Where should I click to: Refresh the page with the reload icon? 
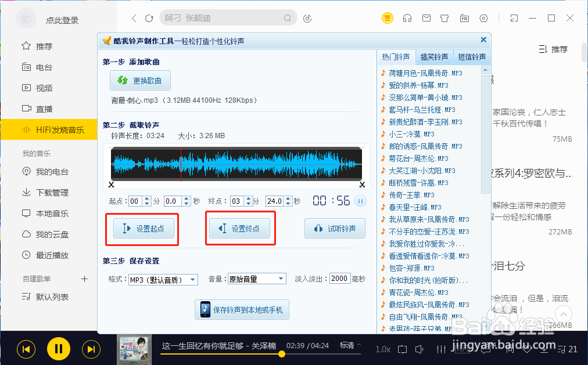pos(149,18)
